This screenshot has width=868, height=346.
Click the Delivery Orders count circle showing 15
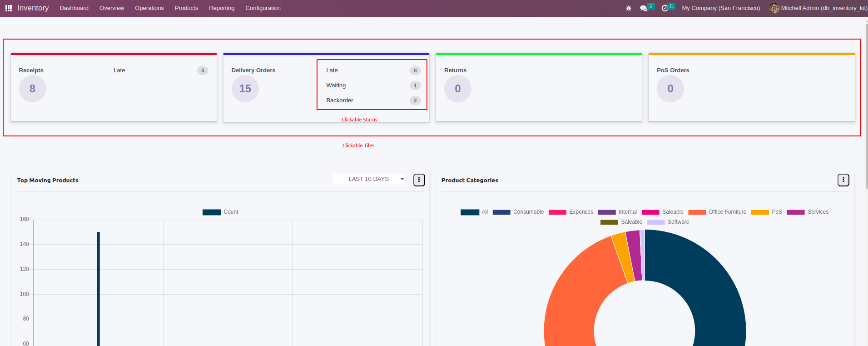245,89
